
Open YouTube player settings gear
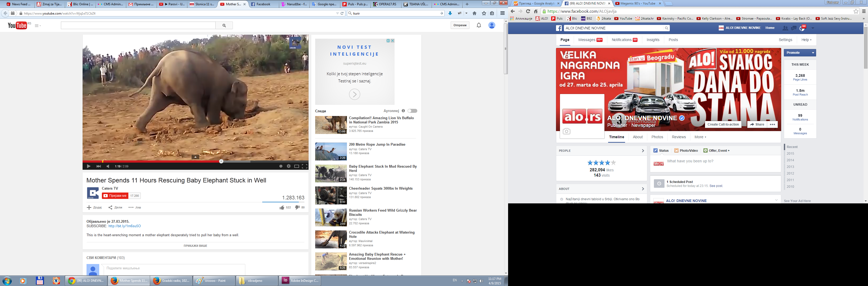pyautogui.click(x=288, y=166)
